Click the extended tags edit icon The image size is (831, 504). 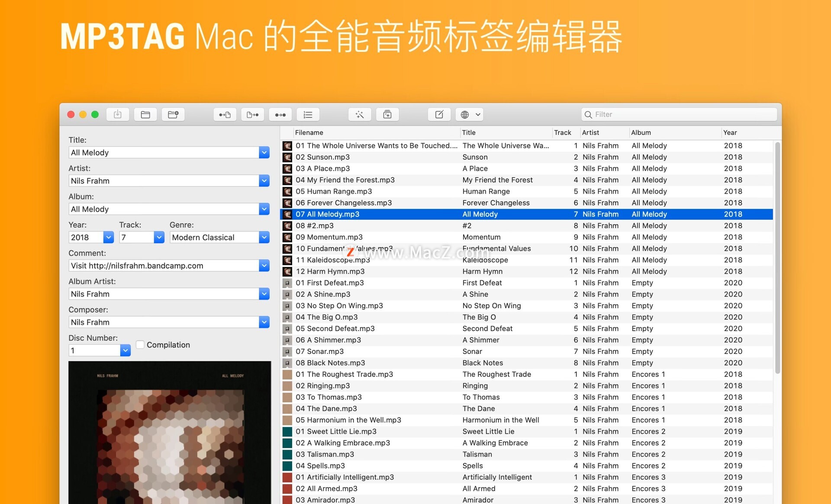click(x=439, y=115)
